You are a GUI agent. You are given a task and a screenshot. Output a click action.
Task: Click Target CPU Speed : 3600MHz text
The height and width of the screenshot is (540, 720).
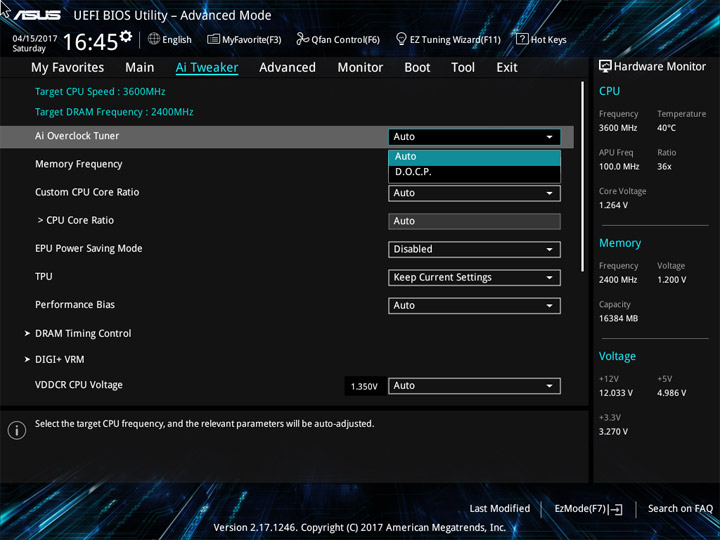(100, 91)
